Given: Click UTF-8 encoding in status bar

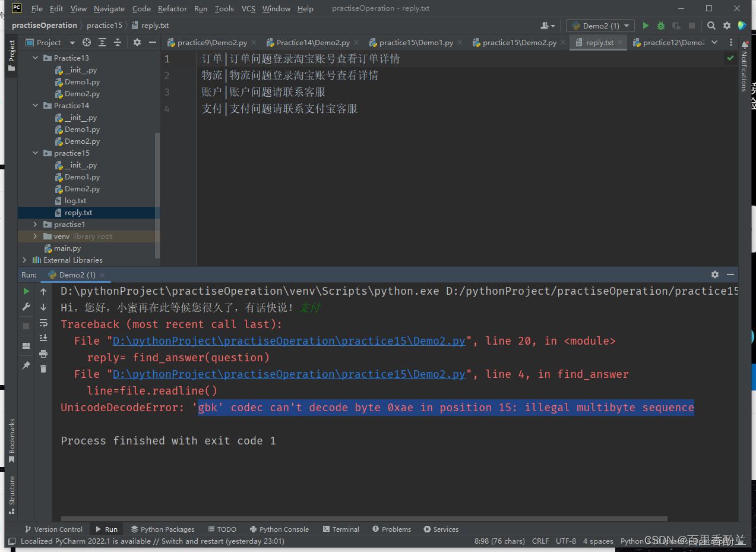Looking at the screenshot, I should point(565,541).
